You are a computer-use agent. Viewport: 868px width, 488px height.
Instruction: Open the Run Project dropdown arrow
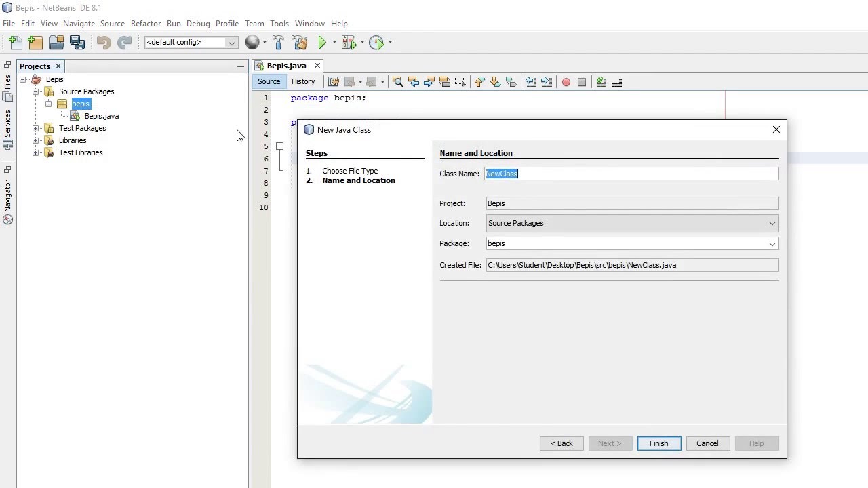tap(334, 42)
